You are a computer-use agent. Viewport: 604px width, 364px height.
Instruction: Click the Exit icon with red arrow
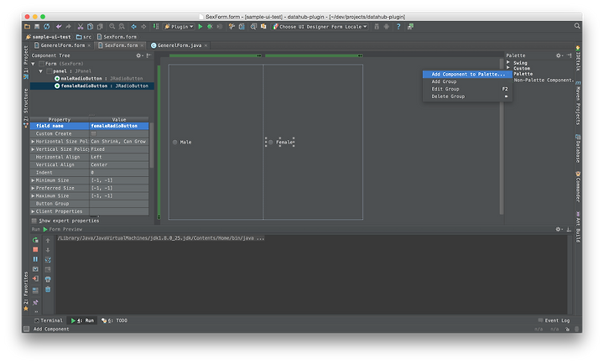point(35,278)
